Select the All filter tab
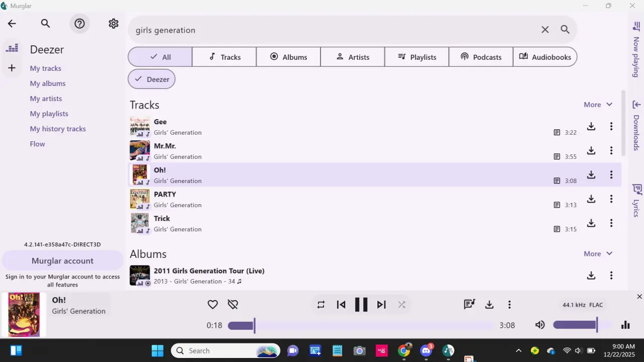644x362 pixels. [160, 57]
